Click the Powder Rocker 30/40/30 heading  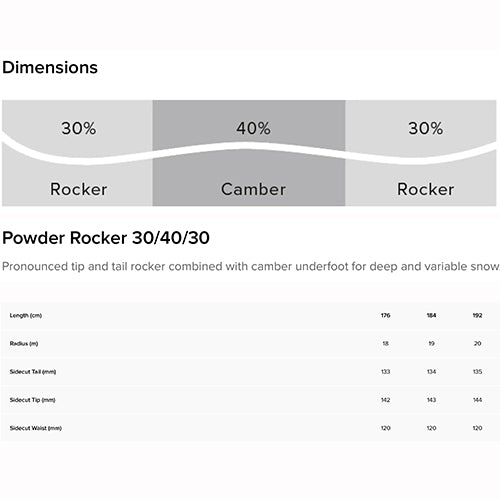[x=106, y=238]
